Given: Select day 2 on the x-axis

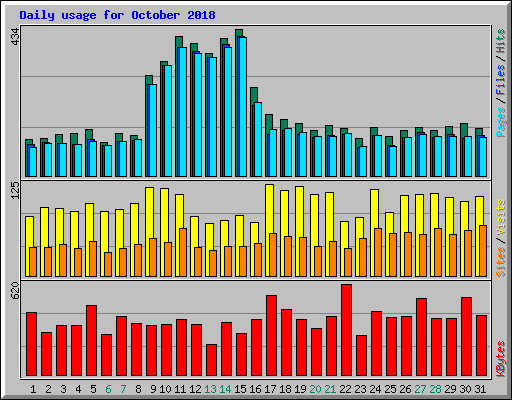Looking at the screenshot, I should point(48,389).
